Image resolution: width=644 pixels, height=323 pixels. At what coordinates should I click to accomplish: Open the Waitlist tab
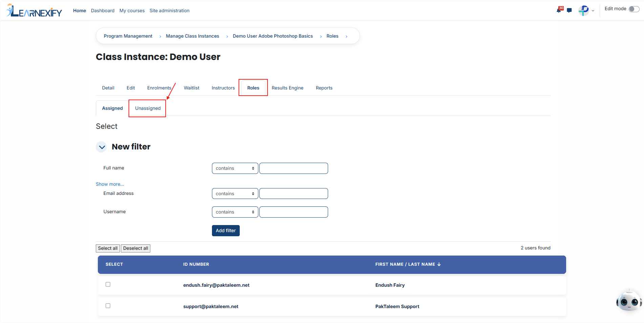192,88
